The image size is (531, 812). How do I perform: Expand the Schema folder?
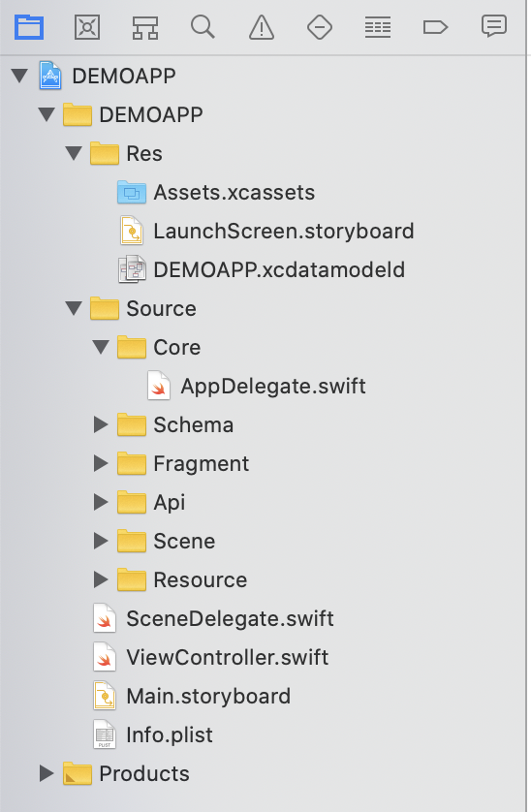click(101, 424)
